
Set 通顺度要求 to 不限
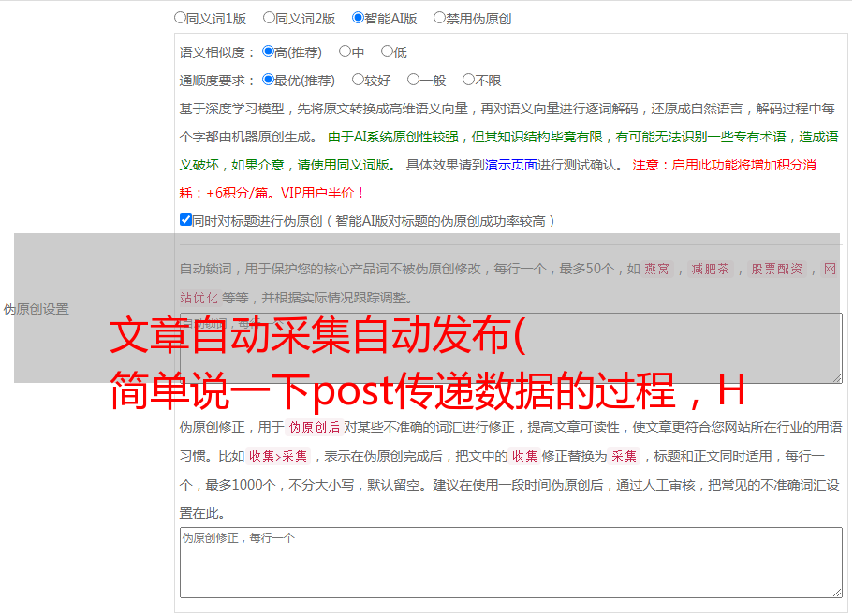[x=468, y=80]
